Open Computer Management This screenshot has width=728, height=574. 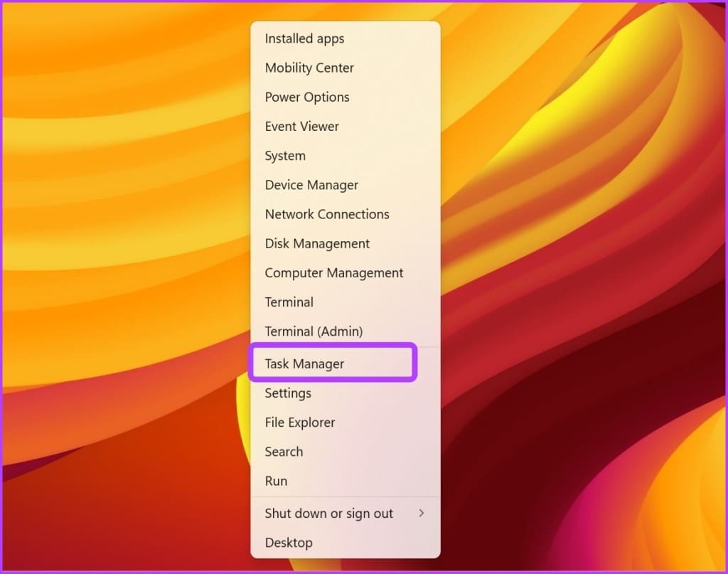pyautogui.click(x=333, y=272)
